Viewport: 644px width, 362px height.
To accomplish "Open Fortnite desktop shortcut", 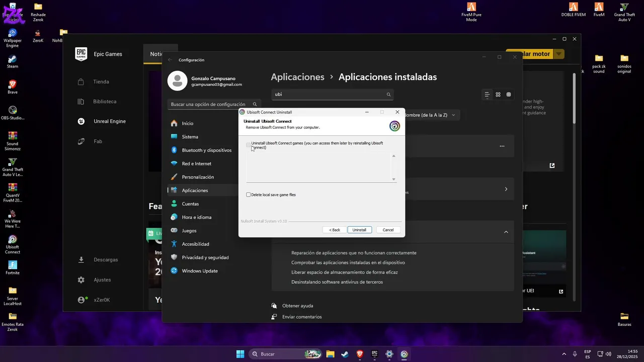I will click(x=13, y=267).
